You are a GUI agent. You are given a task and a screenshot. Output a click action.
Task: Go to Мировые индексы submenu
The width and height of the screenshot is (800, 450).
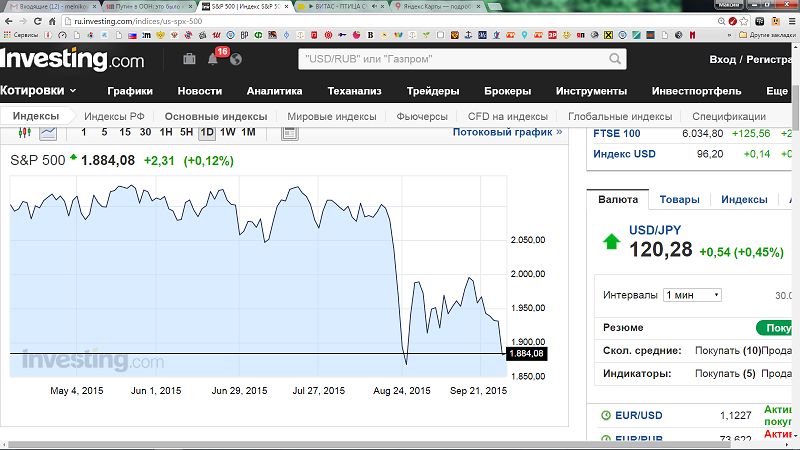pyautogui.click(x=332, y=116)
